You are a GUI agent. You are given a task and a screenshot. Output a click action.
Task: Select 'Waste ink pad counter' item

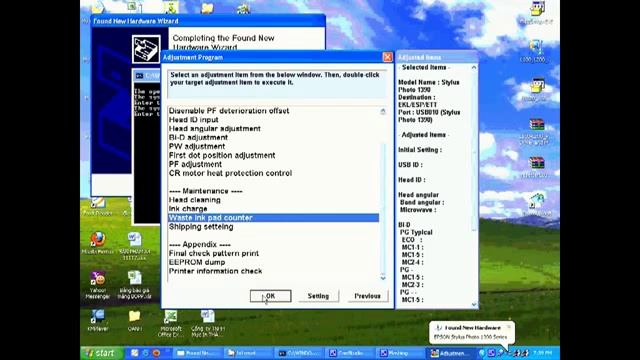tap(273, 218)
